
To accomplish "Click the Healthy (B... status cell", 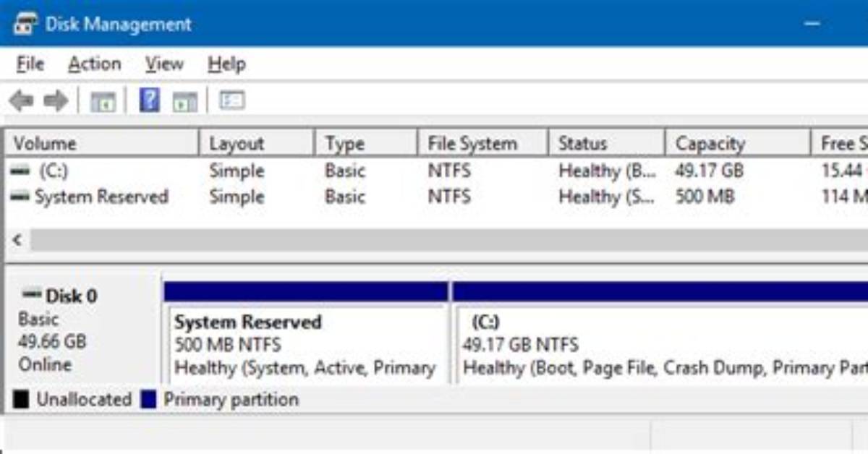I will pos(607,171).
